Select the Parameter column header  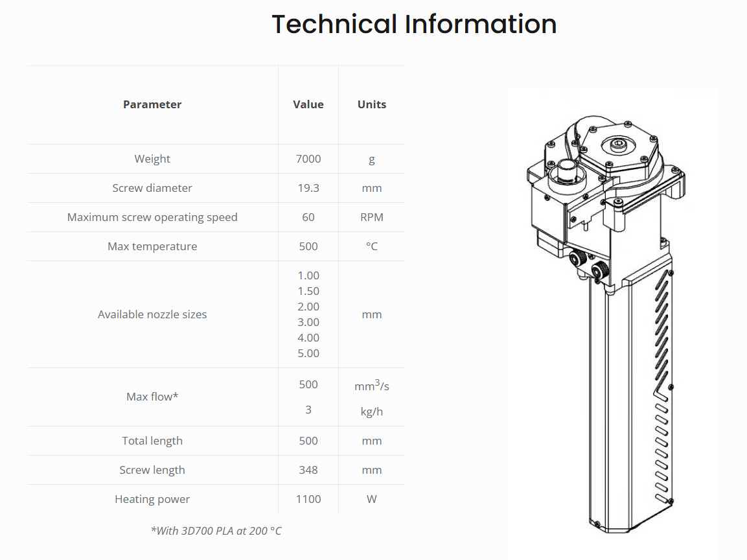click(x=152, y=104)
